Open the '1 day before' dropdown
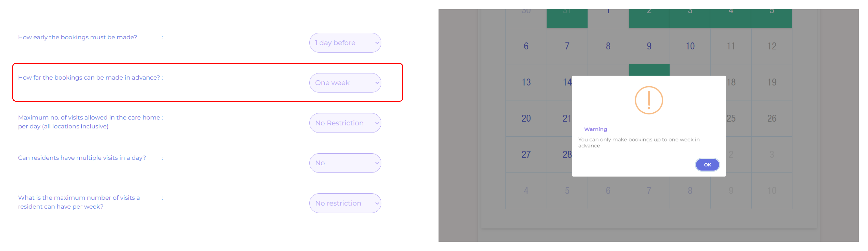 pos(345,43)
